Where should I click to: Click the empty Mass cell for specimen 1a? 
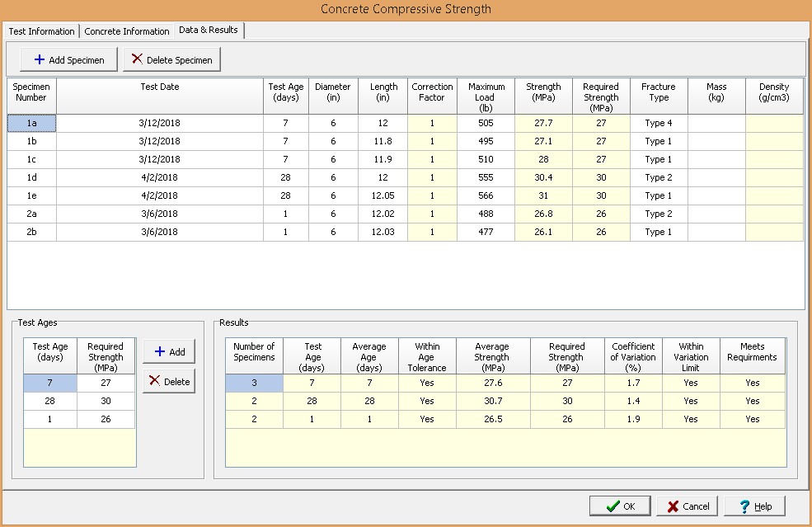pyautogui.click(x=716, y=123)
